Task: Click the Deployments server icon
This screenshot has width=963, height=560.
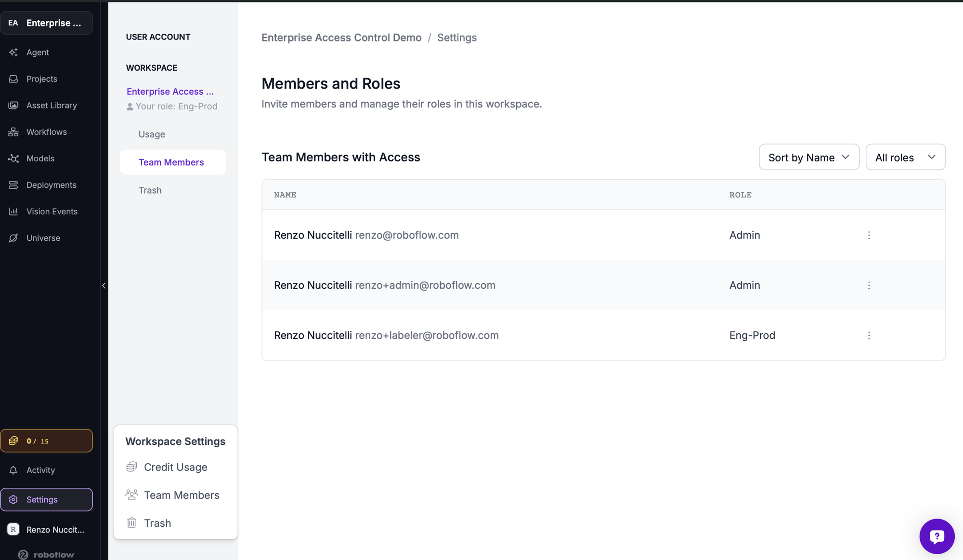Action: (x=13, y=185)
